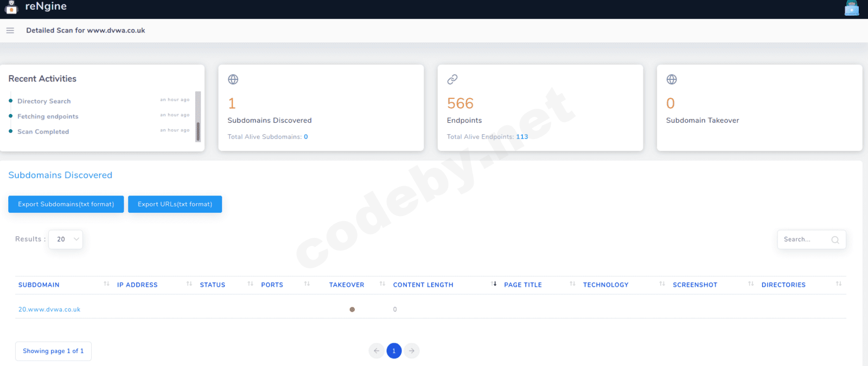Select the Fetching endpoints activity

[x=48, y=116]
